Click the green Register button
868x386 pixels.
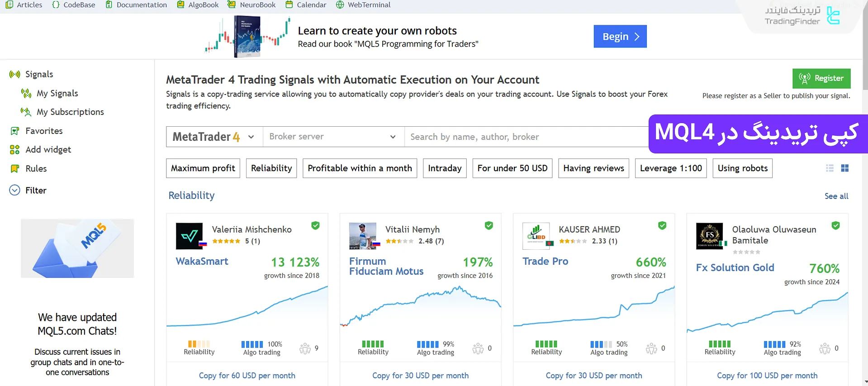click(821, 78)
